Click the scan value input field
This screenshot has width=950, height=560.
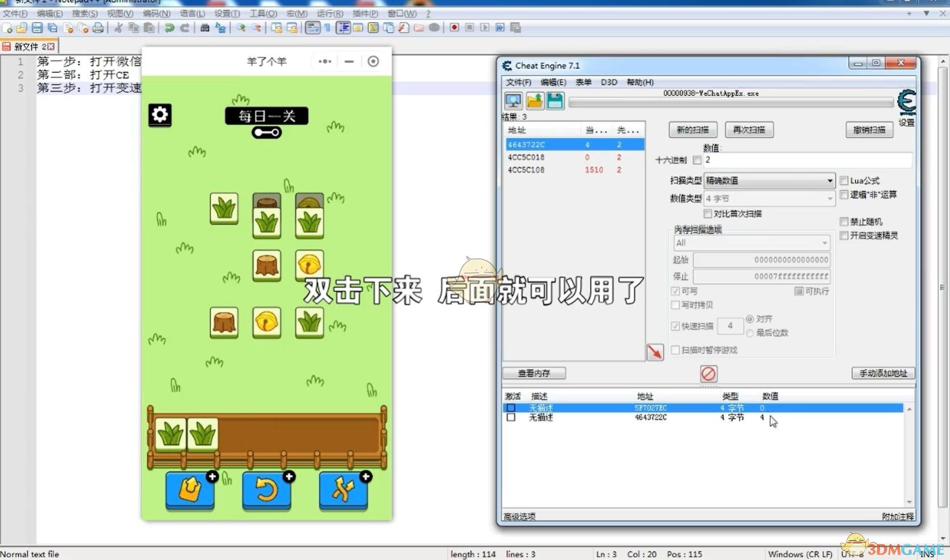click(x=807, y=160)
